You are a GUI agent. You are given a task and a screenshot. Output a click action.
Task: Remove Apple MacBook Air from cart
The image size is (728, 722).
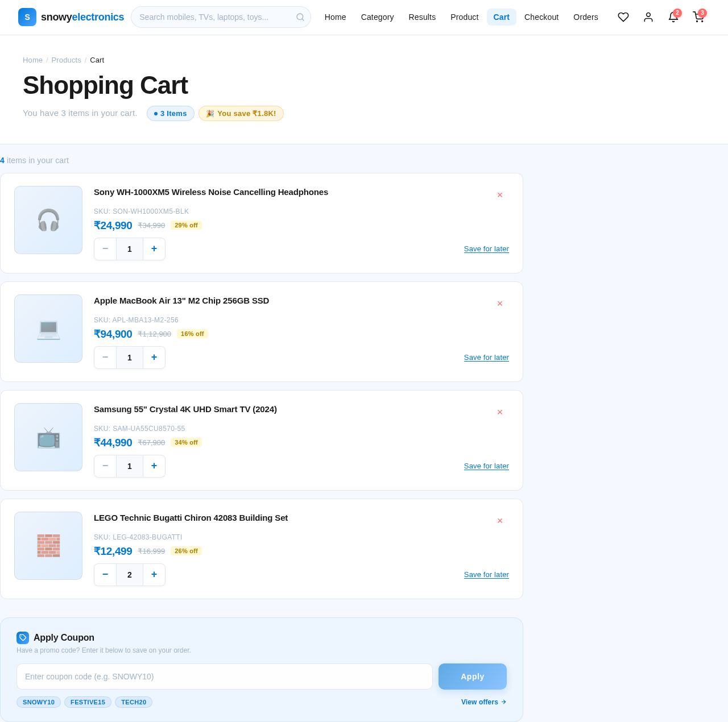pos(500,304)
